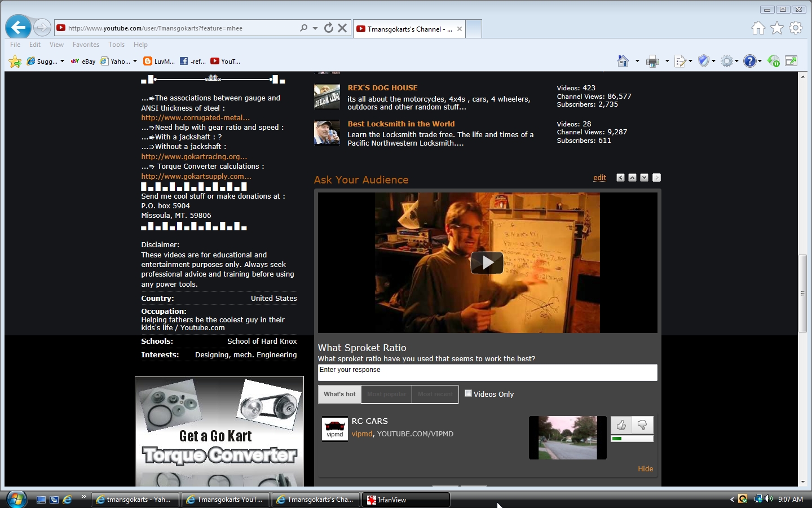Viewport: 812px width, 508px height.
Task: Go back with the browser Back arrow
Action: (x=18, y=27)
